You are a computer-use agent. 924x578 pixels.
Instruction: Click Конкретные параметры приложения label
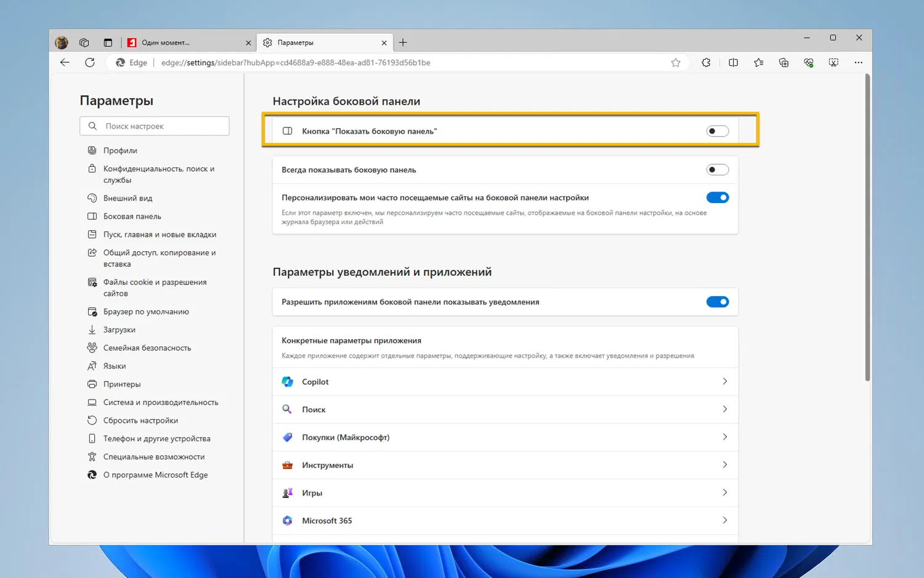(351, 340)
